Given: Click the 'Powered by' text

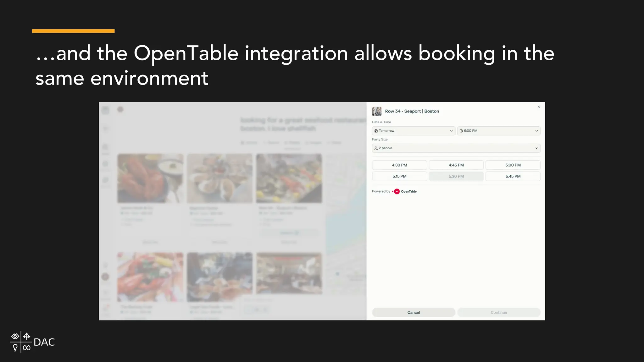Looking at the screenshot, I should pos(381,191).
